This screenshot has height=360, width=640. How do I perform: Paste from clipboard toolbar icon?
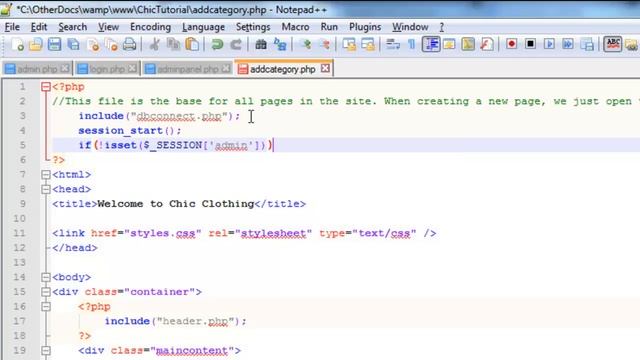coord(192,44)
